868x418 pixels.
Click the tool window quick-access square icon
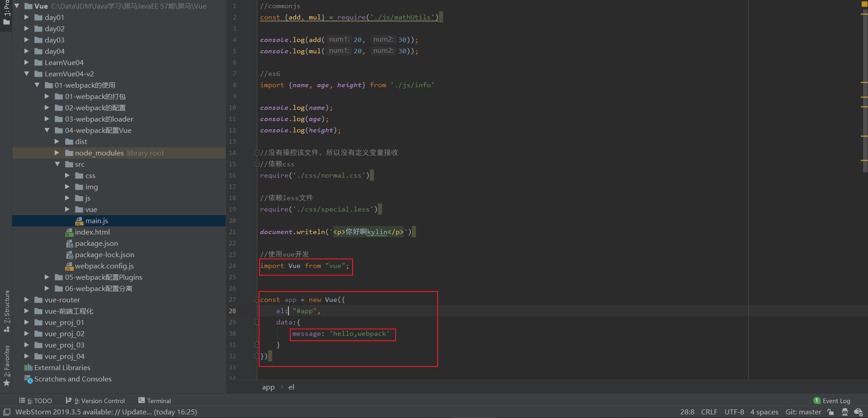pos(6,412)
